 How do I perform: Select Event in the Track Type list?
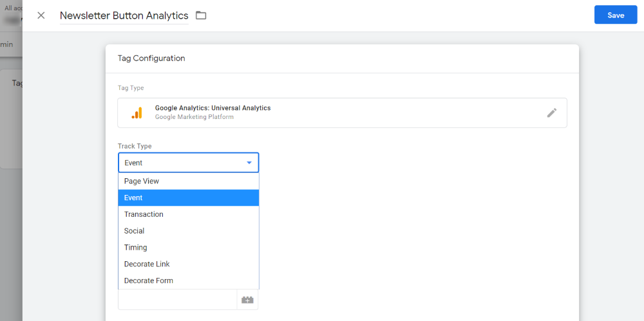click(189, 197)
